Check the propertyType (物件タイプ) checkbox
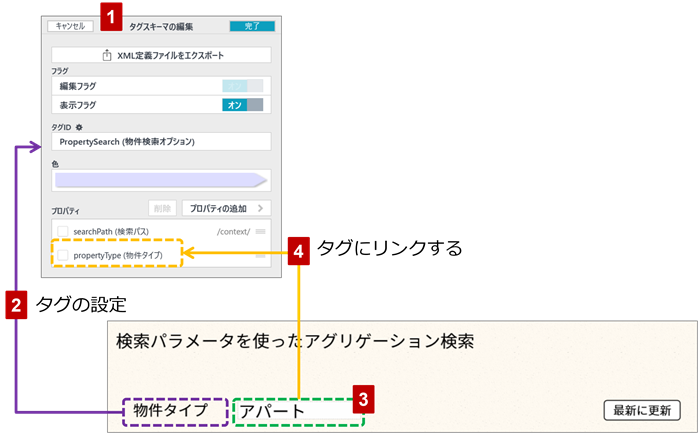 pos(63,255)
